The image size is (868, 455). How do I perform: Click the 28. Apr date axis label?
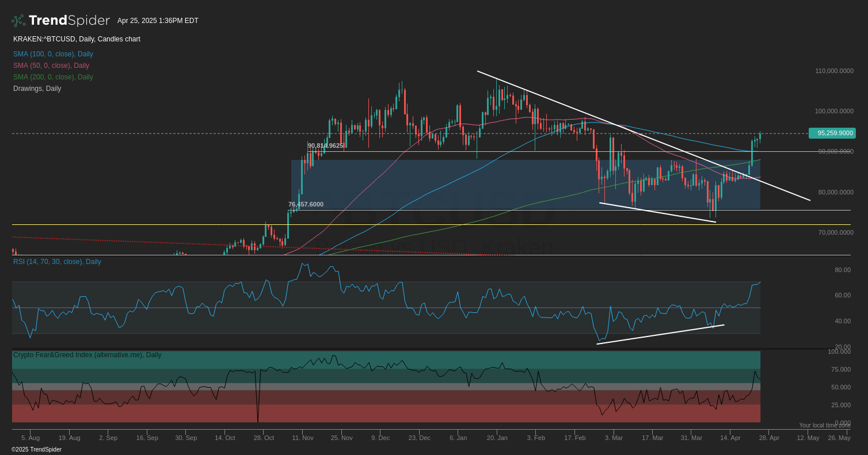(769, 438)
